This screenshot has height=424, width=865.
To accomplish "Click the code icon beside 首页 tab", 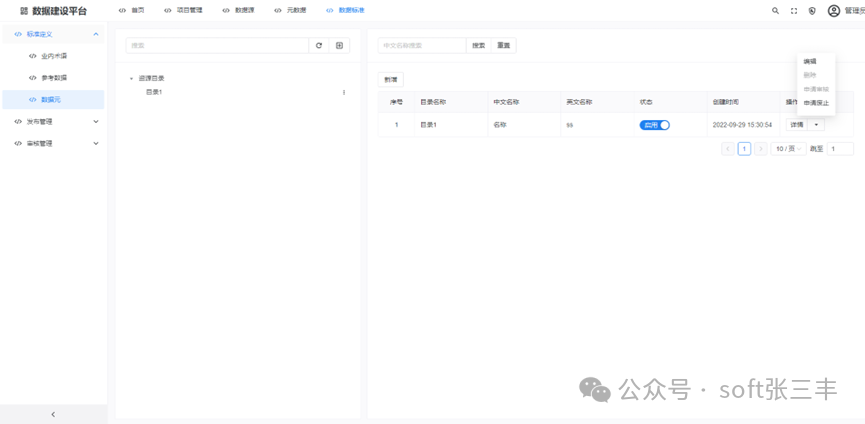I will tap(122, 10).
